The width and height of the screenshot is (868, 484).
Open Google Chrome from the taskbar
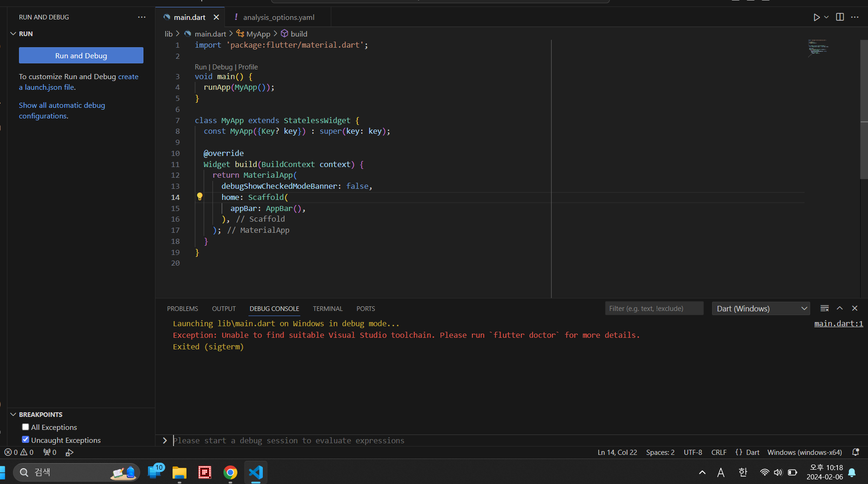coord(230,472)
